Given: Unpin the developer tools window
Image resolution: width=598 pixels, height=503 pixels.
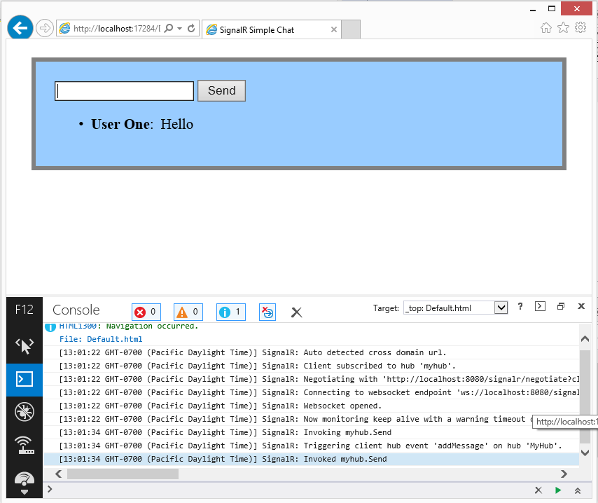Looking at the screenshot, I should [561, 306].
